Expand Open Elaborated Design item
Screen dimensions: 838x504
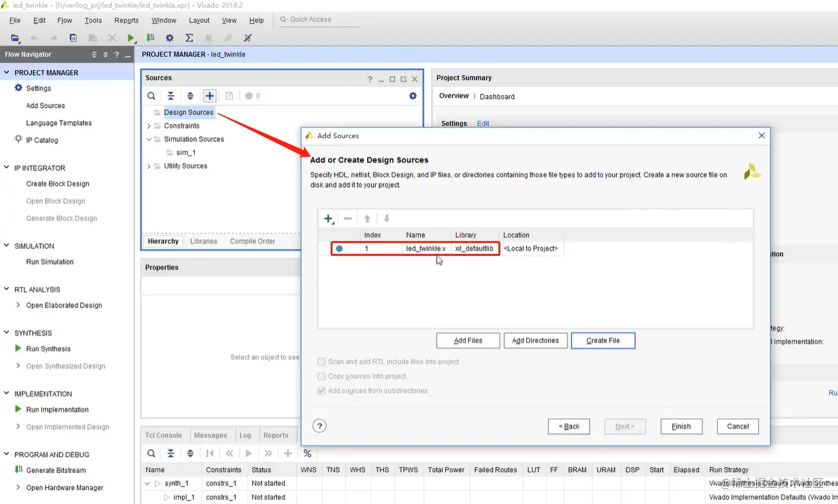tap(18, 305)
